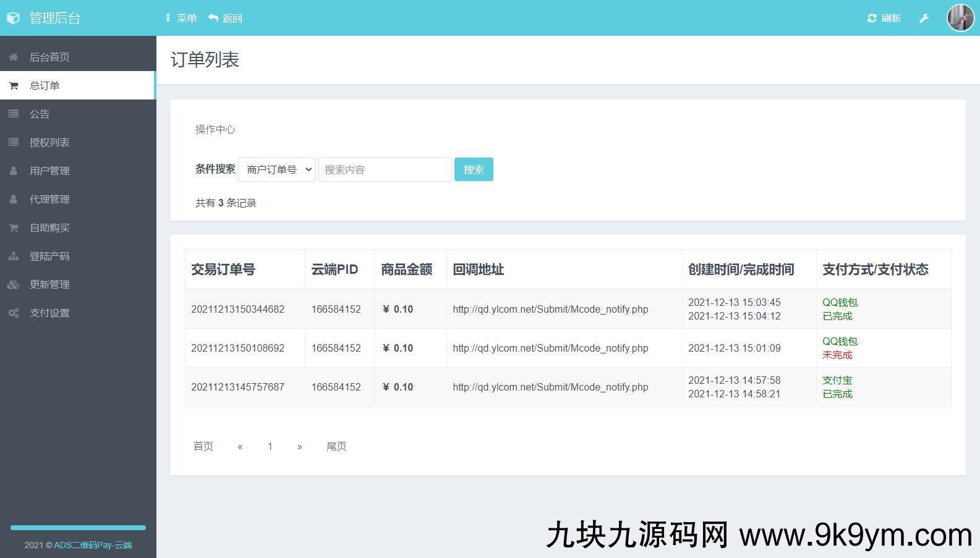Click the wrench settings icon in header

coord(924,19)
